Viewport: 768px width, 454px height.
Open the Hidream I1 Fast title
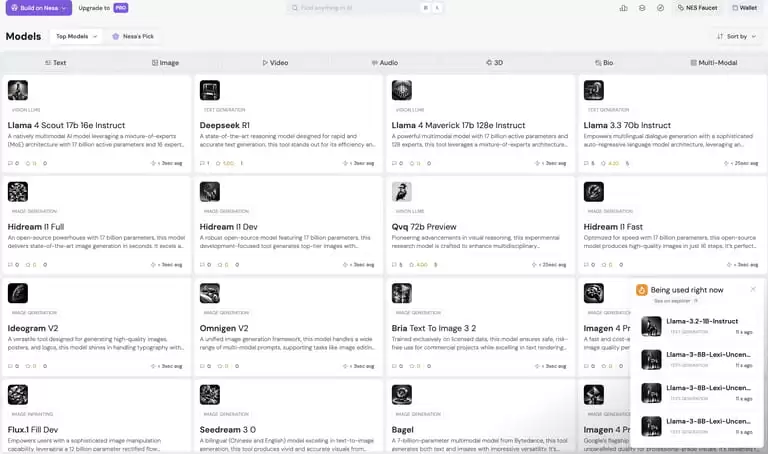(x=613, y=227)
